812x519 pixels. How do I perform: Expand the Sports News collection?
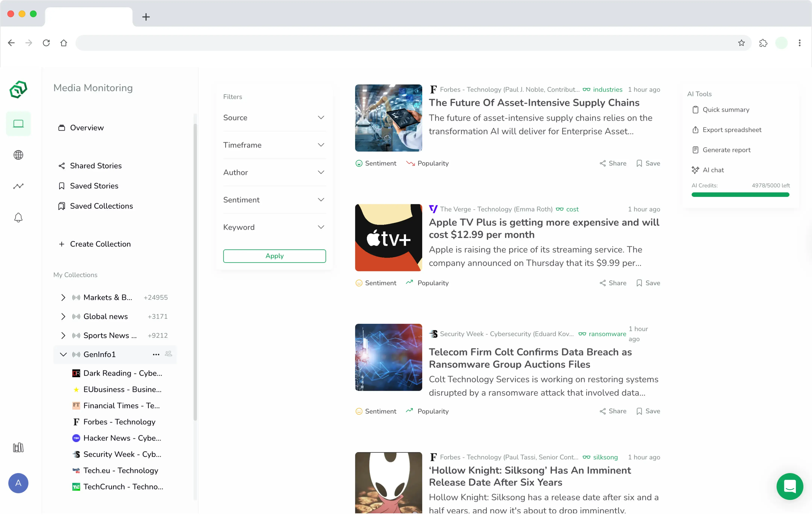point(63,335)
